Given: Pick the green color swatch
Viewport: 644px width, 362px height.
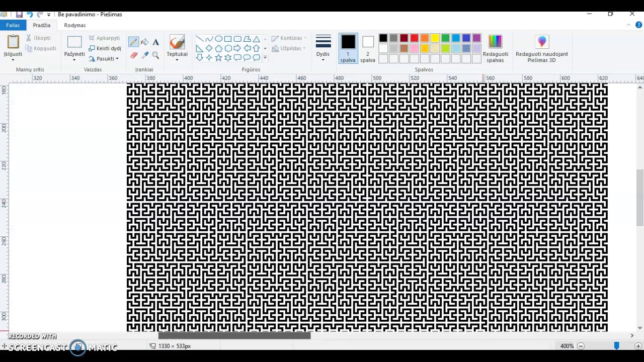Looking at the screenshot, I should click(445, 38).
